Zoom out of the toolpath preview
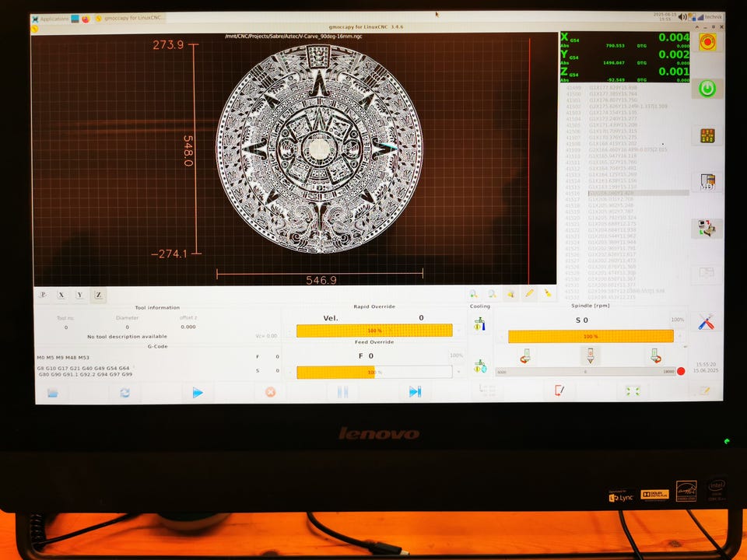This screenshot has width=747, height=560. (492, 294)
